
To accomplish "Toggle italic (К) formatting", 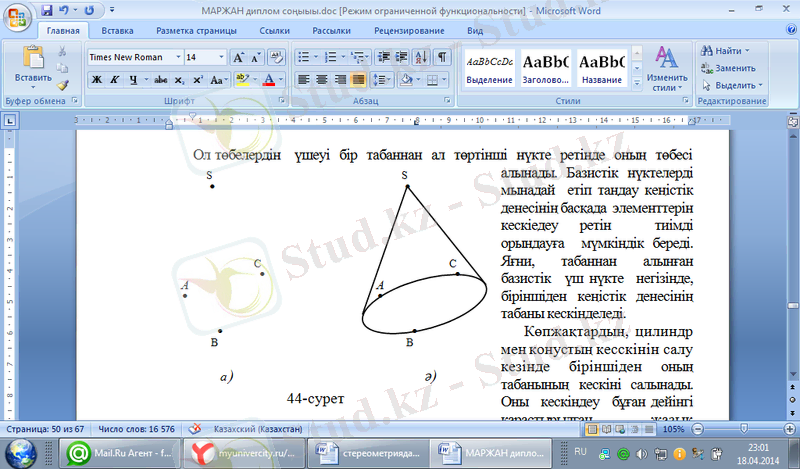I will (115, 79).
